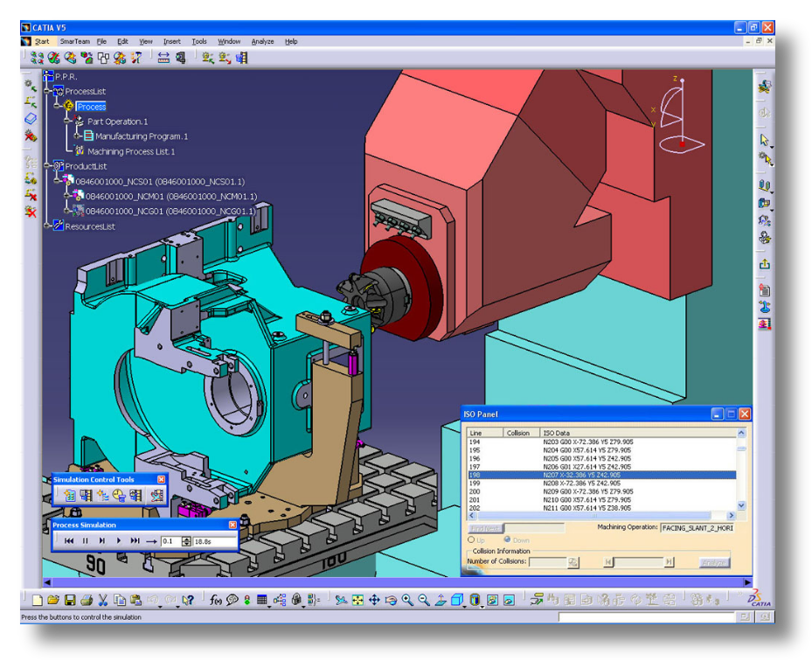This screenshot has height=661, width=812.
Task: Collapse the ProductList tree node
Action: (48, 166)
